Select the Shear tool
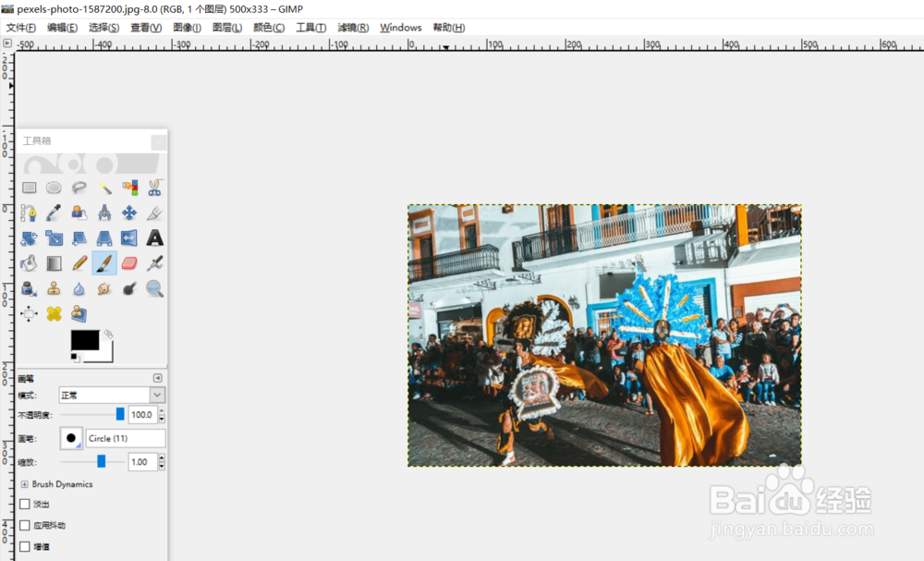Screen dimensions: 924x561 tap(79, 238)
